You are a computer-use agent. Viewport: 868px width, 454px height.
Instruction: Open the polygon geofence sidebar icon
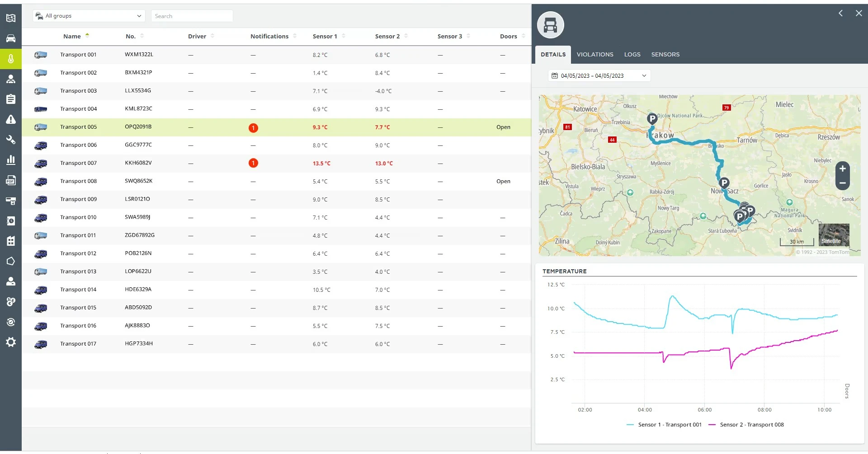click(x=11, y=261)
